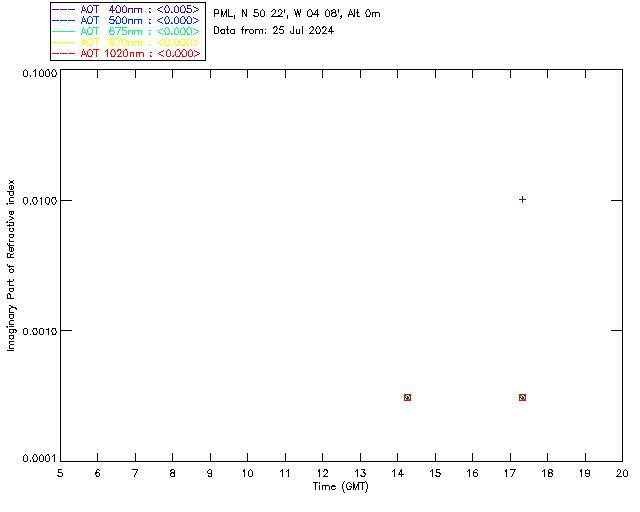Click the y-axis label 0.1000
This screenshot has height=512, width=640.
(x=40, y=73)
